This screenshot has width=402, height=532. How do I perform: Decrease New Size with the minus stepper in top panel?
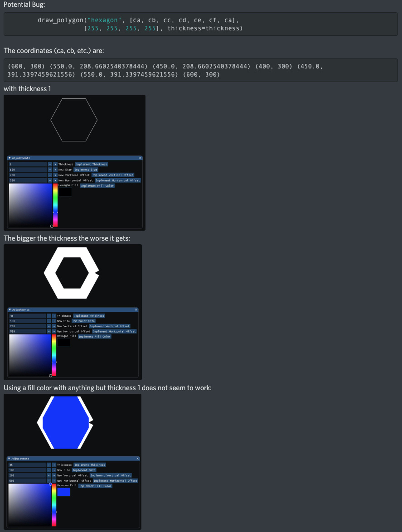[49, 169]
